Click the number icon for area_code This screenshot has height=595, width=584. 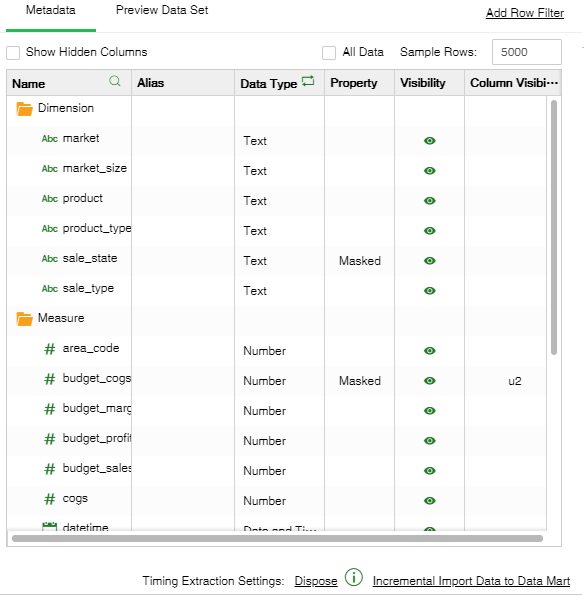coord(50,349)
